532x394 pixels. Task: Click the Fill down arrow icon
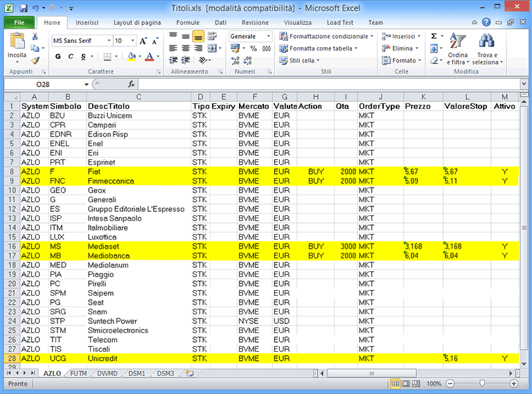coord(434,49)
